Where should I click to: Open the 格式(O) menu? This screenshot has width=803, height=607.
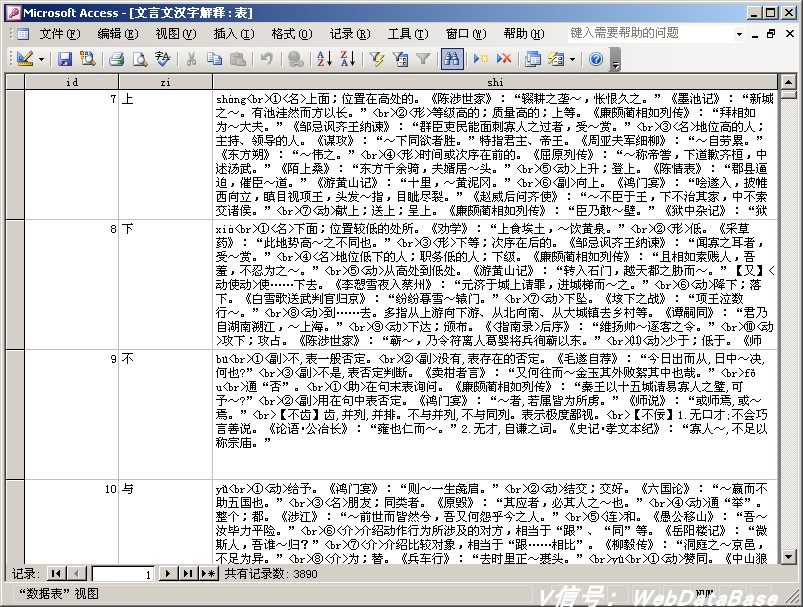click(292, 34)
